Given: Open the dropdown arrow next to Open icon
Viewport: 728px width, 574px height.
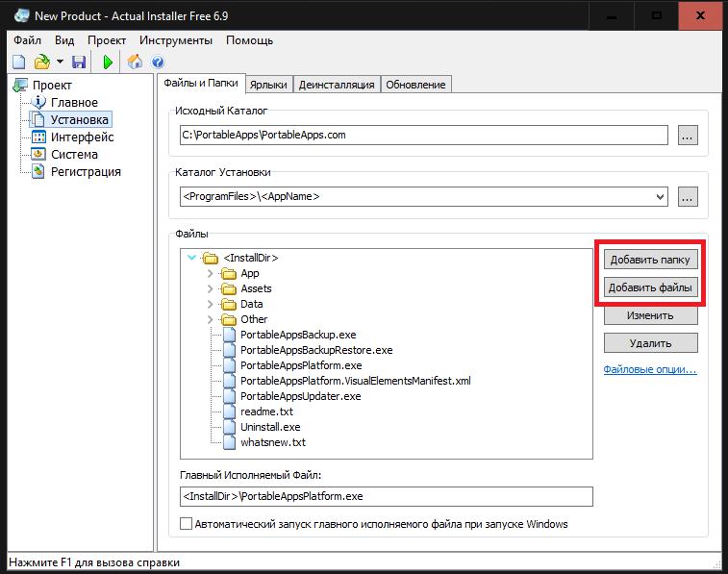Looking at the screenshot, I should tap(60, 62).
